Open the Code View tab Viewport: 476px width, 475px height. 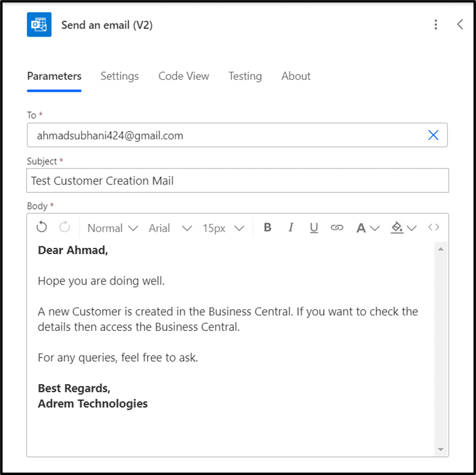point(184,76)
